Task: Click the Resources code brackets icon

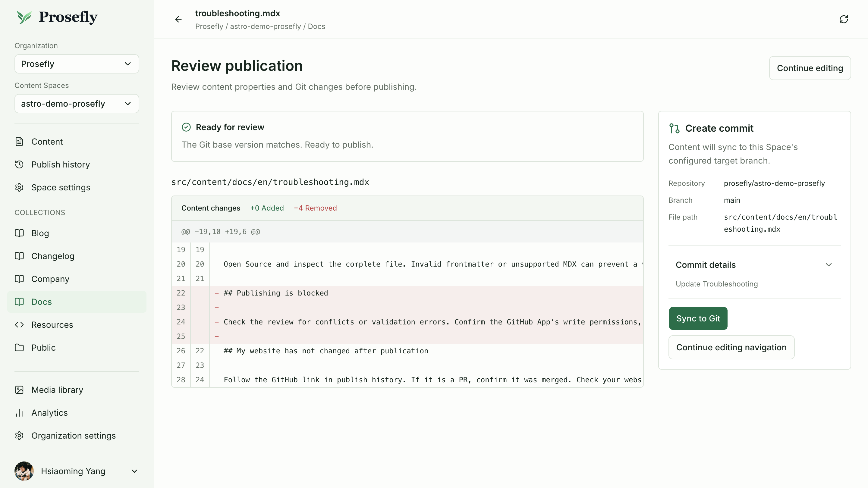Action: (x=19, y=325)
